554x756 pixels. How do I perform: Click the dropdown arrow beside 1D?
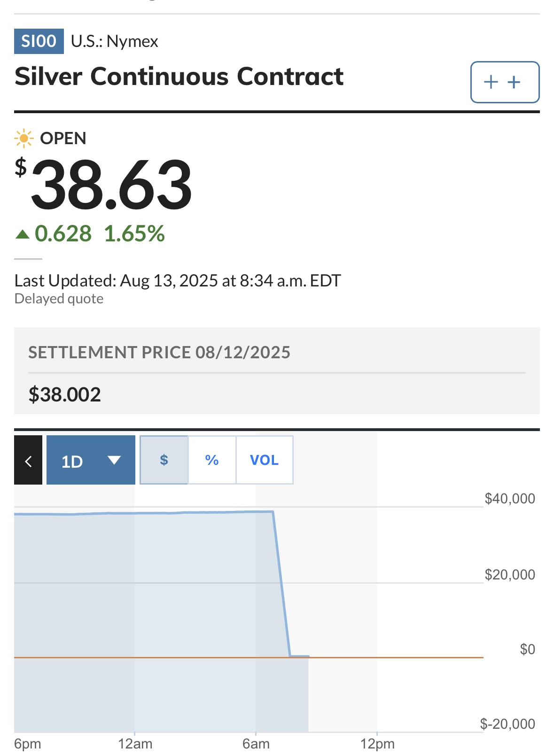pos(114,460)
